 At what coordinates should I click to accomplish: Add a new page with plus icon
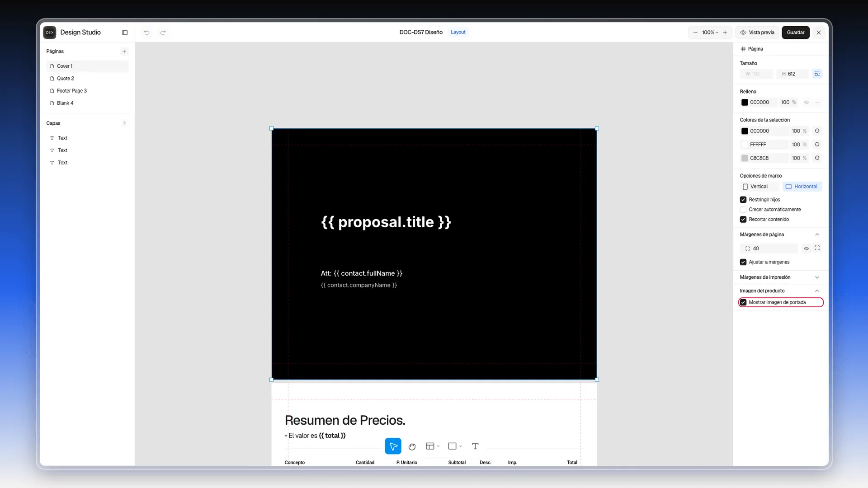coord(124,52)
